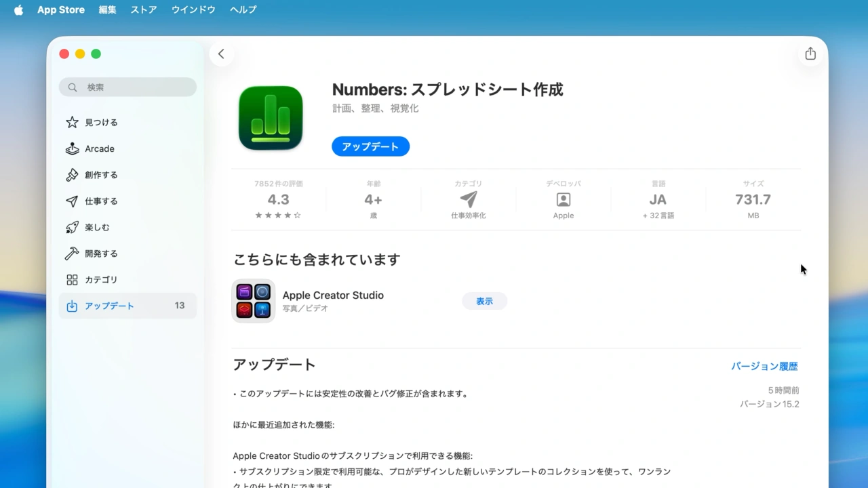Select the 楽しむ (Play) sidebar icon

click(73, 227)
